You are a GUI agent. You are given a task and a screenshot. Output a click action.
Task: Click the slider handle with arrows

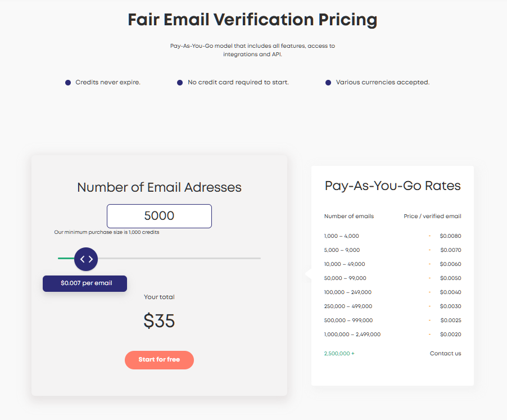(x=86, y=259)
